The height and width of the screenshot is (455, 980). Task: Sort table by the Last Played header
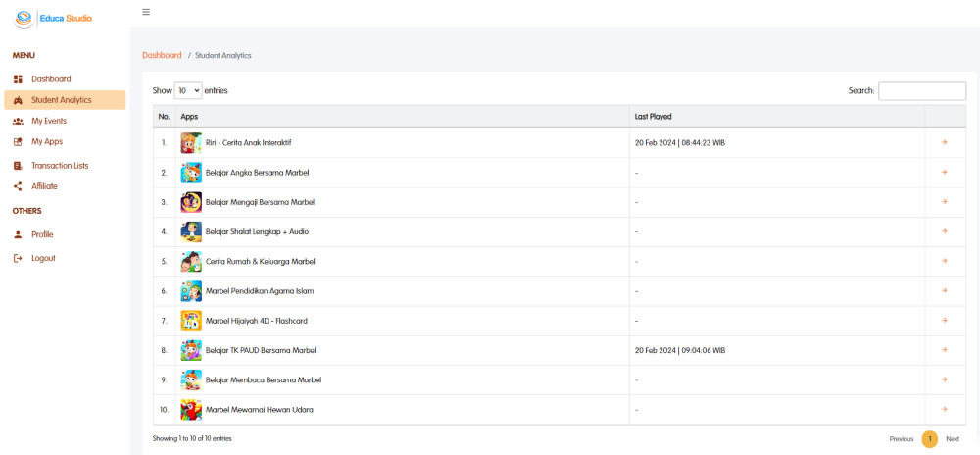tap(777, 117)
